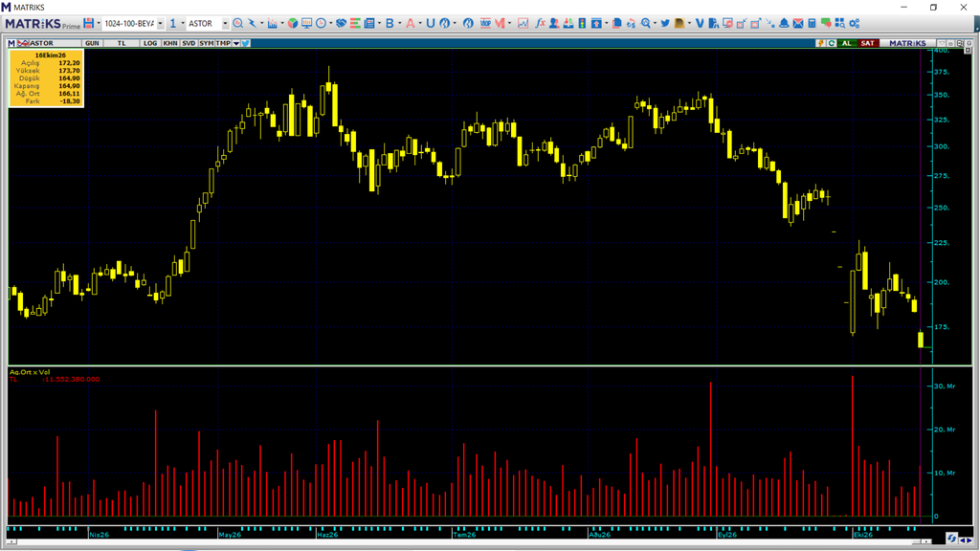Click the clock icon in toolbar
980x551 pixels.
tap(321, 23)
